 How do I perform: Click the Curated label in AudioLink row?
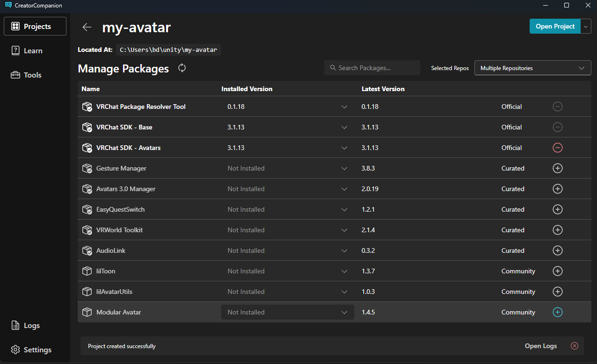coord(513,250)
